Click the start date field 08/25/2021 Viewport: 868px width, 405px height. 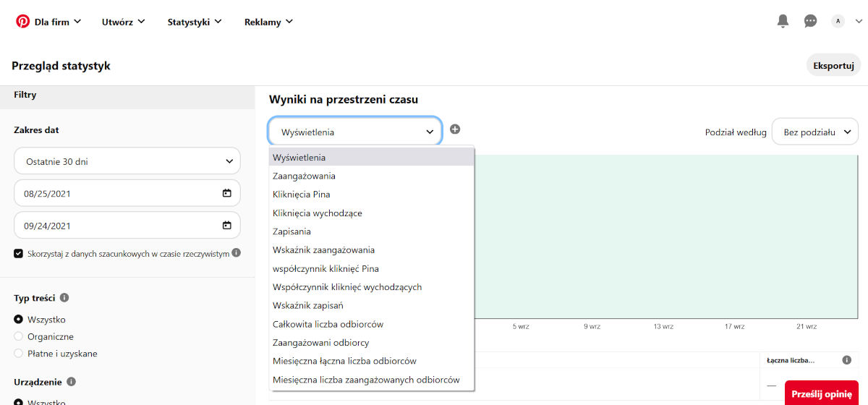[x=116, y=194]
